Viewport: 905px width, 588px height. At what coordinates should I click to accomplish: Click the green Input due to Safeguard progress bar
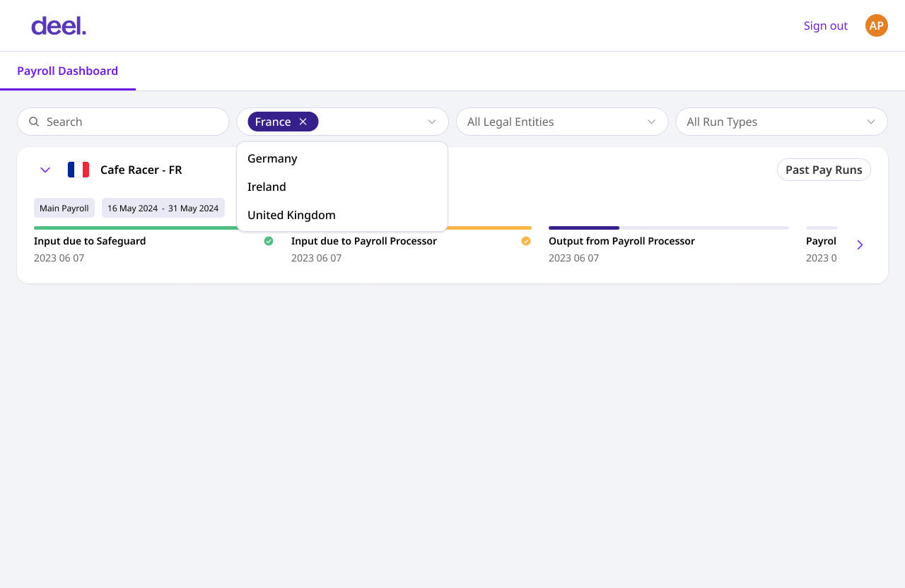[x=135, y=228]
